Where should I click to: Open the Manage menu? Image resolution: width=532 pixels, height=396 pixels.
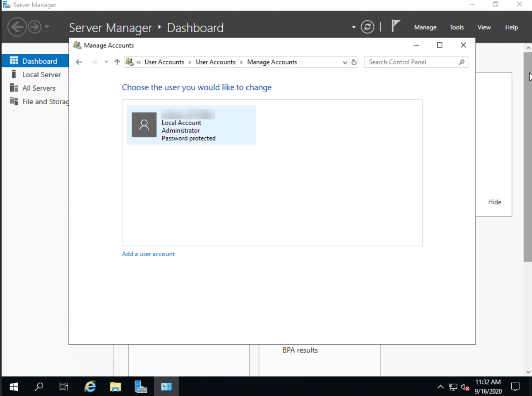point(425,27)
